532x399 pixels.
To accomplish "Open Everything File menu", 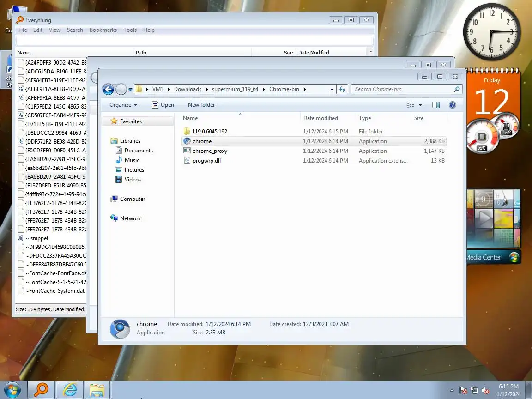I will (x=22, y=30).
